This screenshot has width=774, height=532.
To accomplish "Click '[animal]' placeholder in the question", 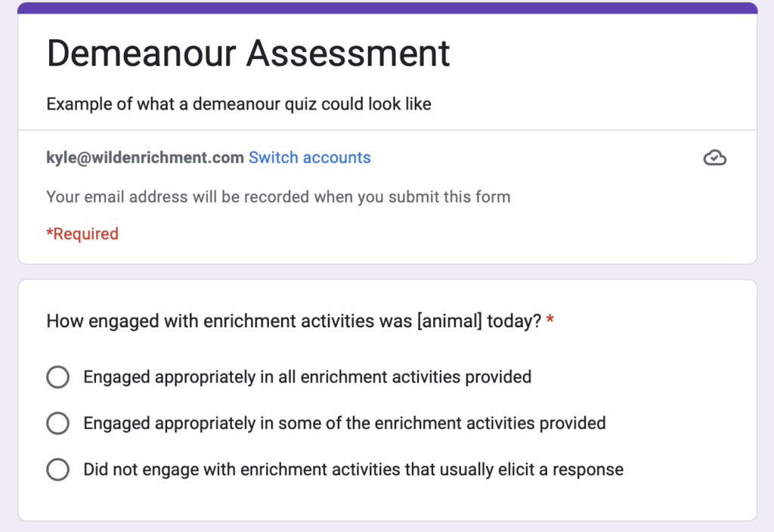I will tap(449, 321).
